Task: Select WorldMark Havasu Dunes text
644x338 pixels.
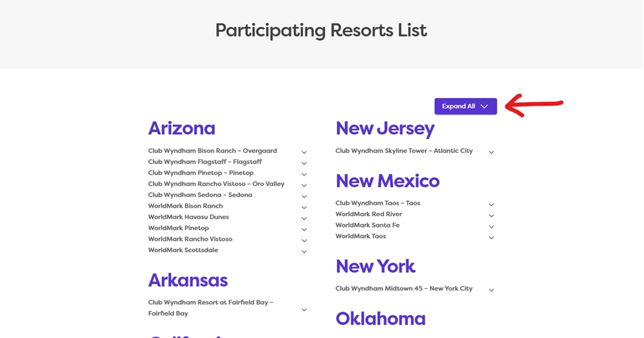Action: pos(188,217)
